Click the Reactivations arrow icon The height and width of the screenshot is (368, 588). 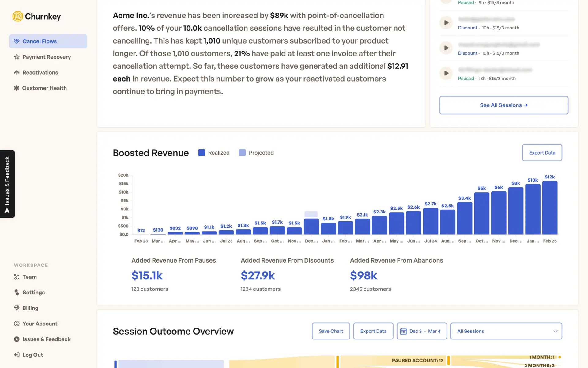17,72
